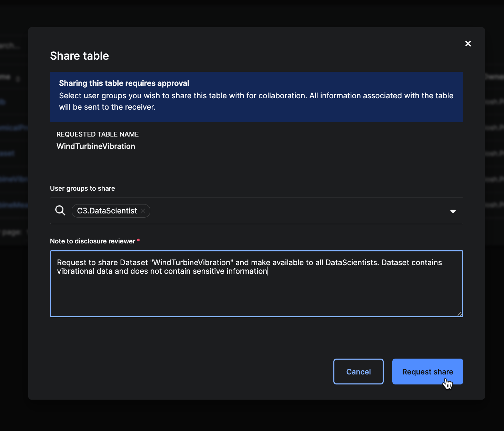The image size is (504, 431).
Task: Click empty area of user groups field
Action: coord(293,211)
